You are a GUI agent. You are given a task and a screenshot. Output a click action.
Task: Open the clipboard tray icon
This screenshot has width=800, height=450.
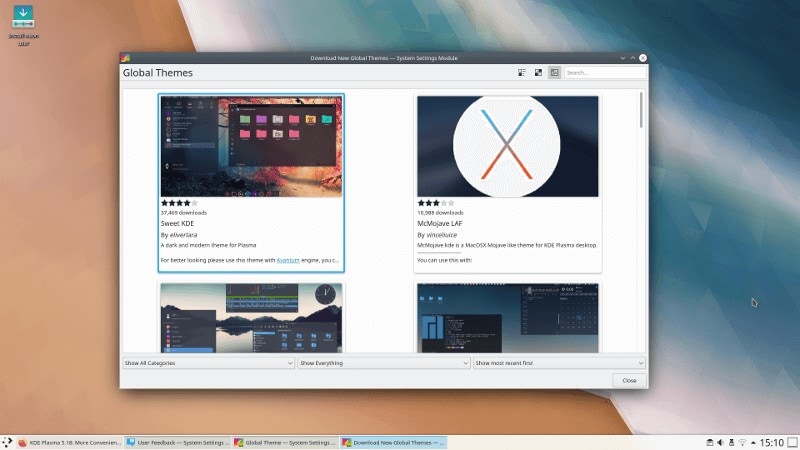tap(709, 442)
